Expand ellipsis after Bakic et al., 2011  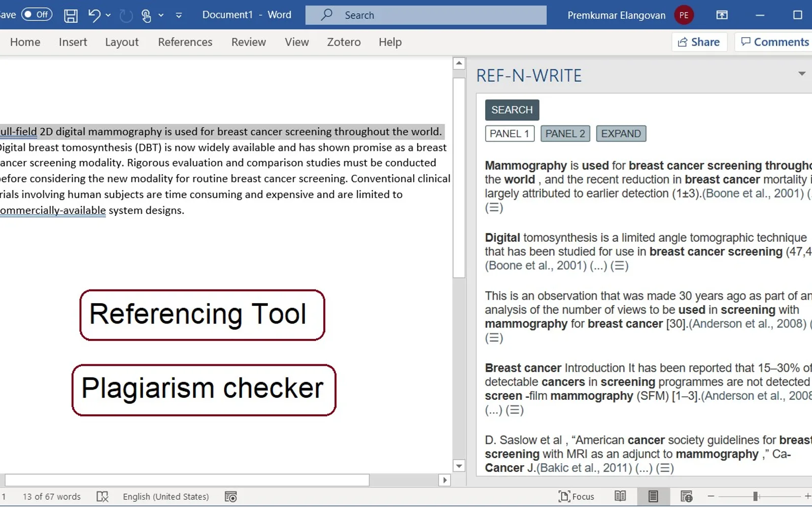644,468
